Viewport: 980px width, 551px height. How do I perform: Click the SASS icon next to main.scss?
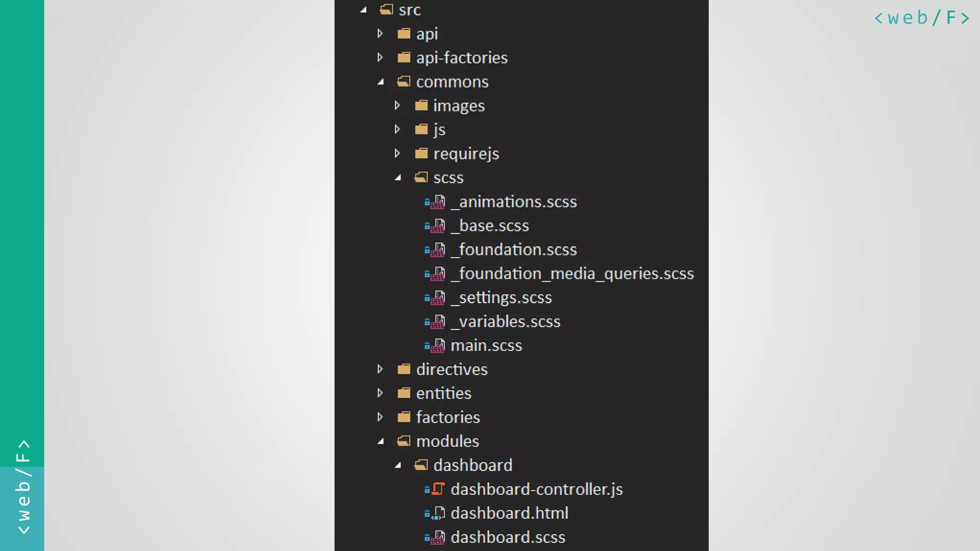(437, 346)
